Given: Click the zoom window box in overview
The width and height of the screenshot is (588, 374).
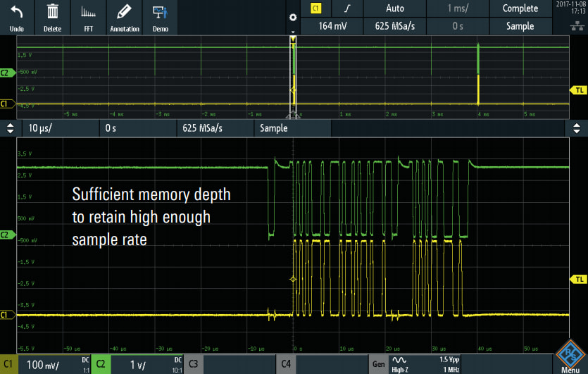Looking at the screenshot, I should click(x=293, y=77).
